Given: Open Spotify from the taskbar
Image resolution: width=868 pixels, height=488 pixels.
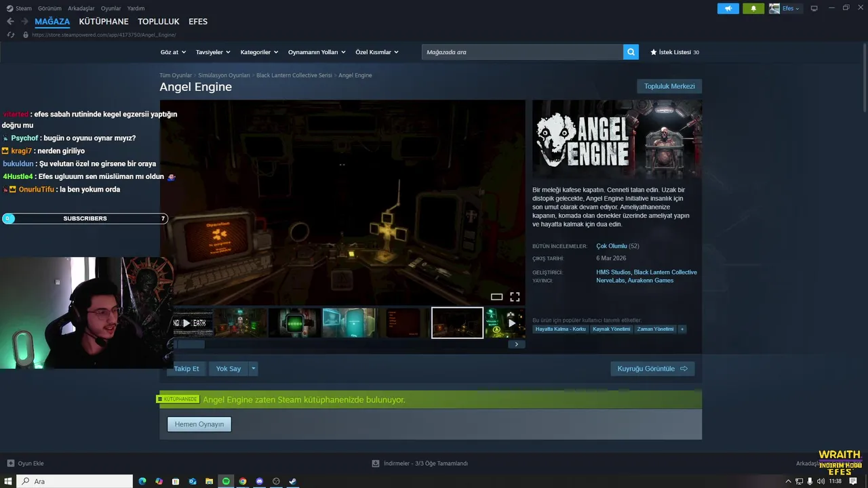Looking at the screenshot, I should coord(226,481).
